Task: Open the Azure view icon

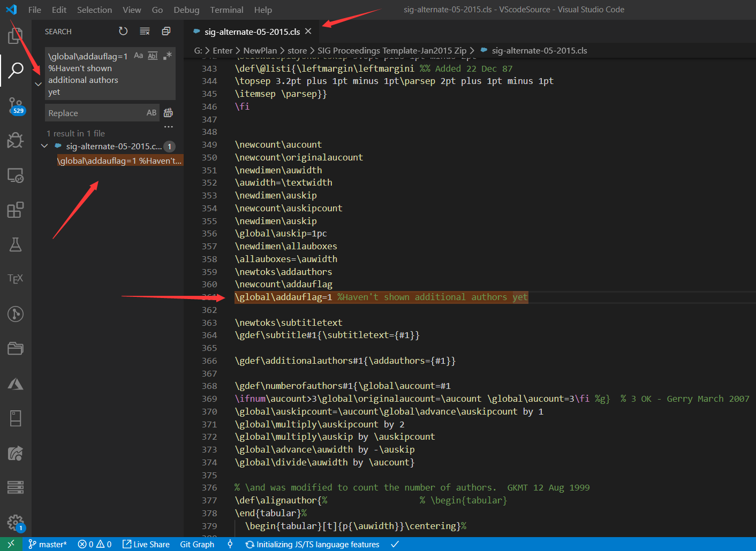Action: (x=16, y=384)
